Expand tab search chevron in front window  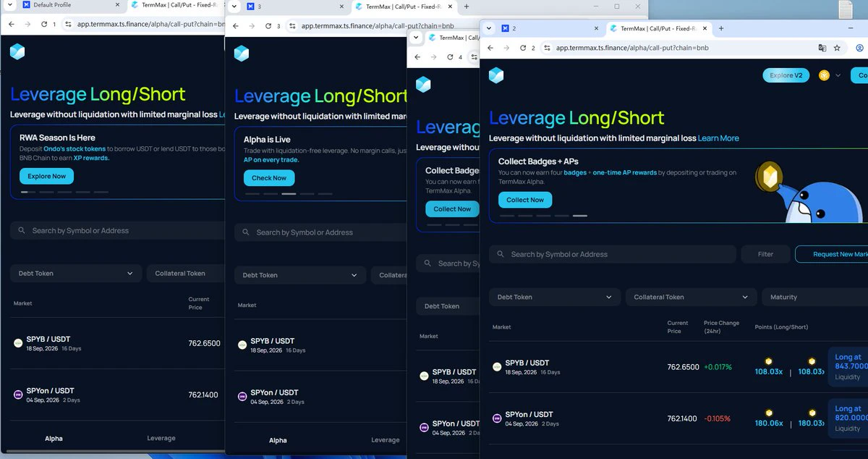489,28
